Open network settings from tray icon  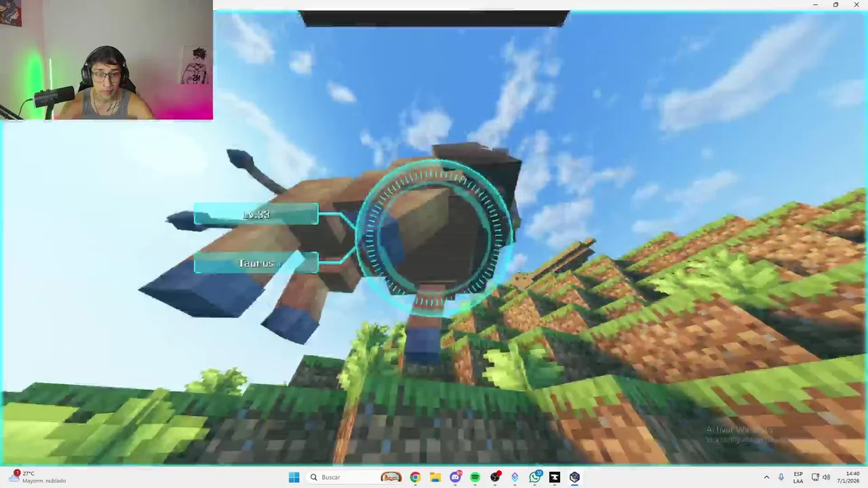(815, 477)
